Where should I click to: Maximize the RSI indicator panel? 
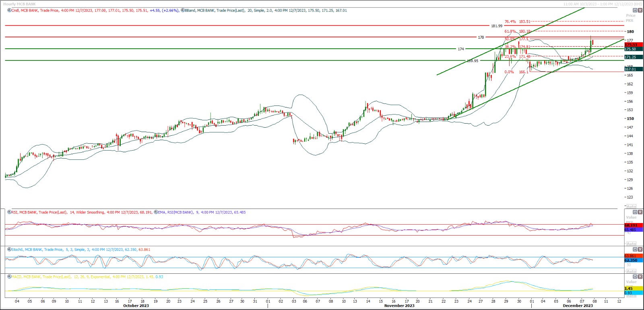pos(635,212)
